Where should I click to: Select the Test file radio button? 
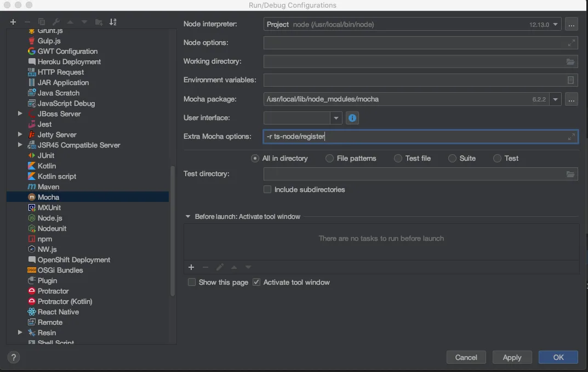398,159
